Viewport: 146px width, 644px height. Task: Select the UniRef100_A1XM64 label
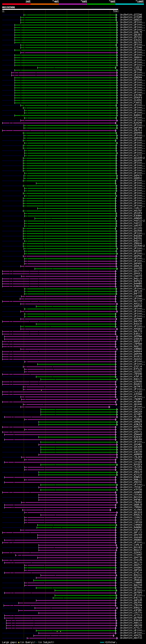coord(131,510)
